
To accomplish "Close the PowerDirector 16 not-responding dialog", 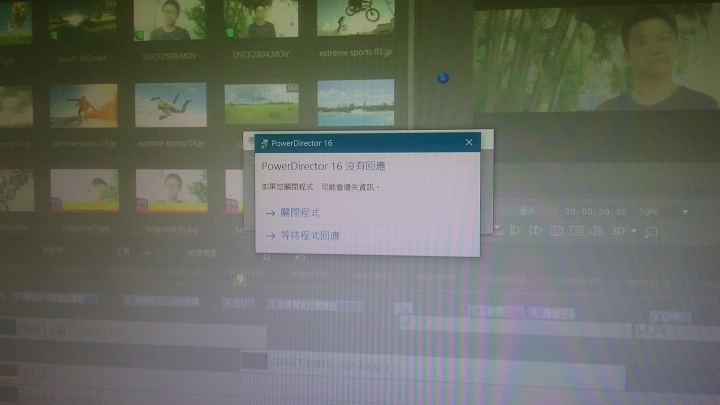I will [x=469, y=142].
